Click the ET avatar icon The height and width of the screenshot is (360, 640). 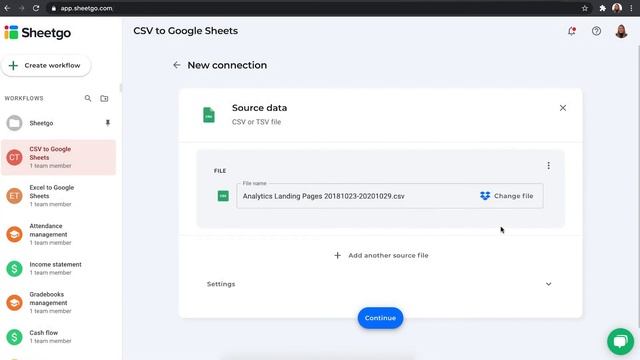click(14, 196)
